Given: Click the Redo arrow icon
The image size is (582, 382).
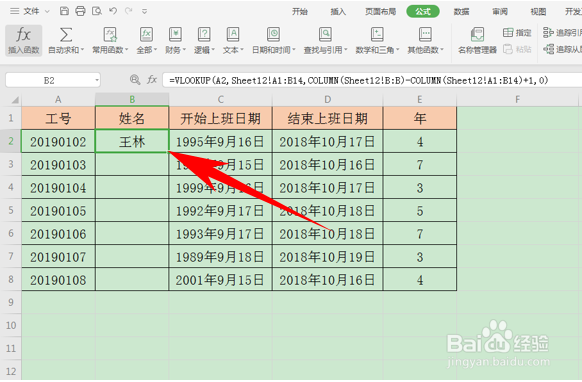Looking at the screenshot, I should (x=129, y=11).
